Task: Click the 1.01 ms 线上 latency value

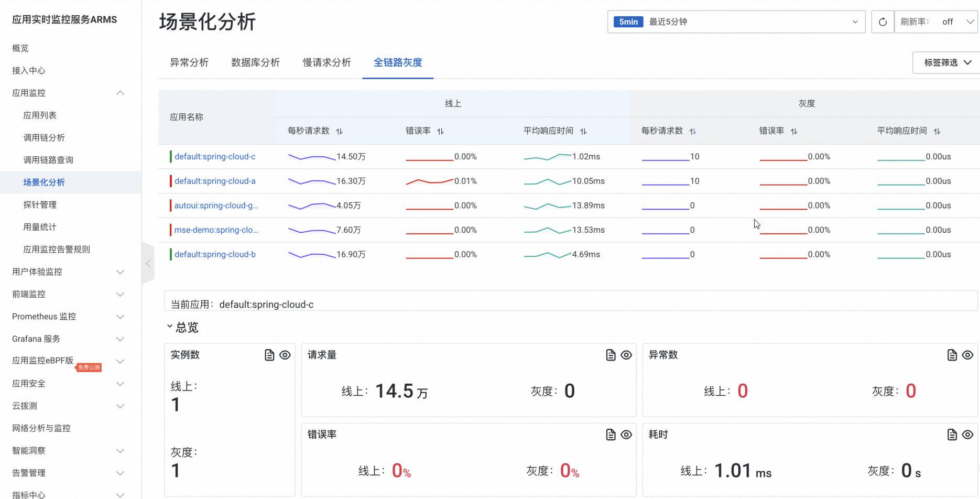Action: point(743,471)
